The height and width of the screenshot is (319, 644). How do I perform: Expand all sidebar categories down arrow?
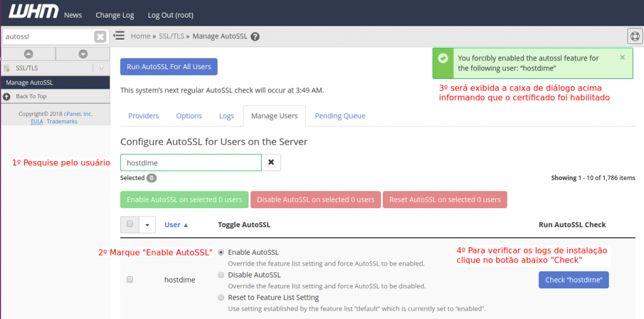point(83,54)
